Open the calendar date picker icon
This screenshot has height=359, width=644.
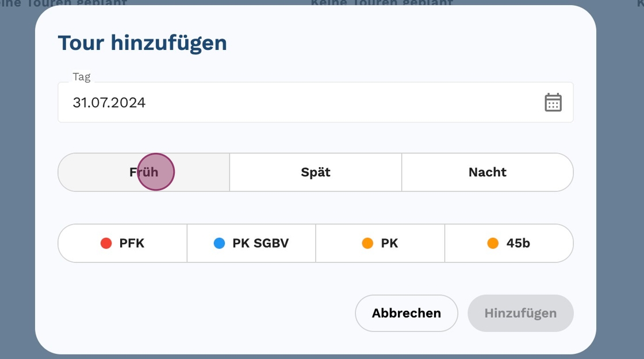click(553, 102)
